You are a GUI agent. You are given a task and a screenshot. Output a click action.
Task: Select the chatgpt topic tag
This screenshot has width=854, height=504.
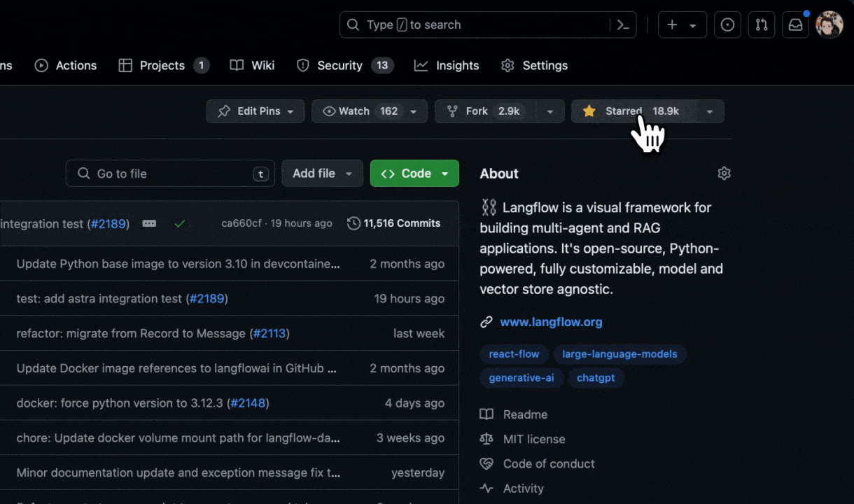coord(596,378)
